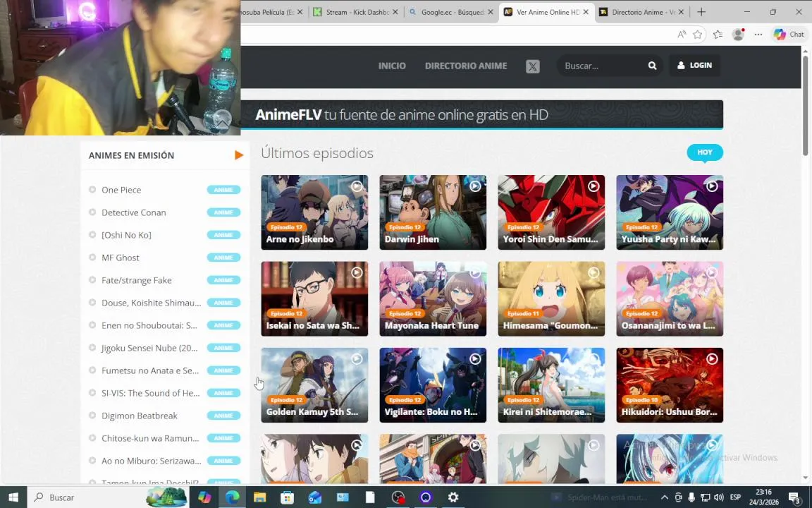Open MF Ghost from airing list
Image resolution: width=812 pixels, height=508 pixels.
click(120, 258)
